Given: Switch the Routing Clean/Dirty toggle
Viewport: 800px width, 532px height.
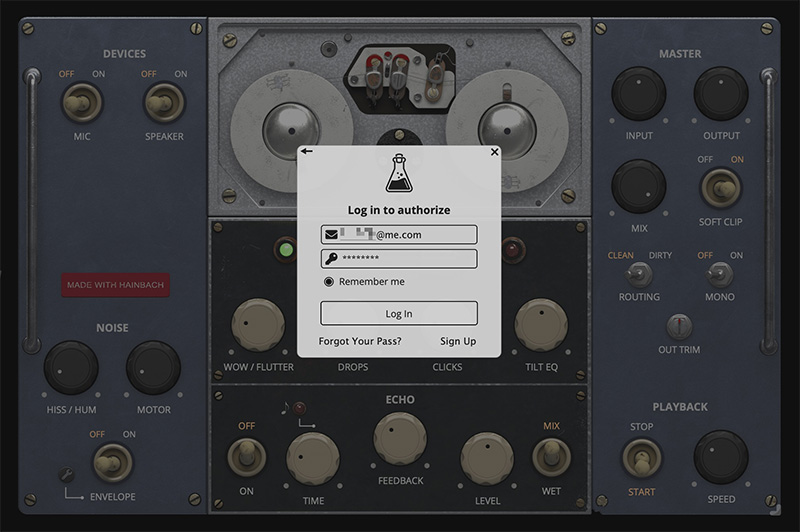Looking at the screenshot, I should 632,273.
